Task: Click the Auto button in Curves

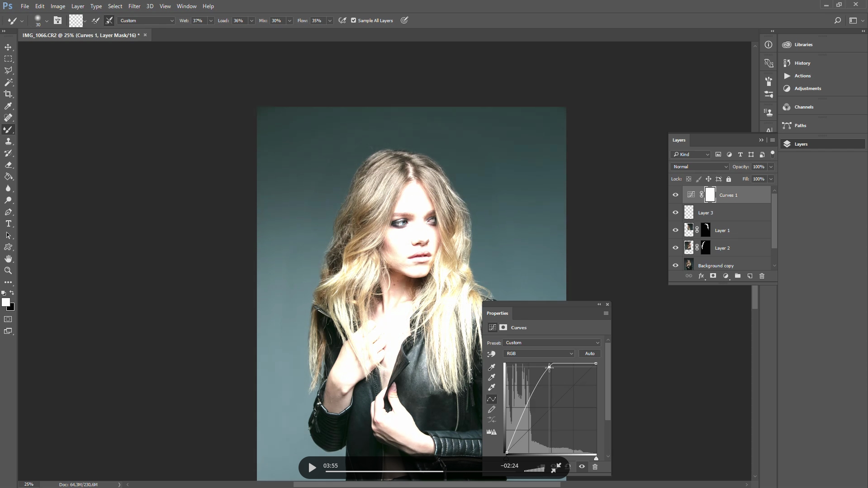Action: (590, 354)
